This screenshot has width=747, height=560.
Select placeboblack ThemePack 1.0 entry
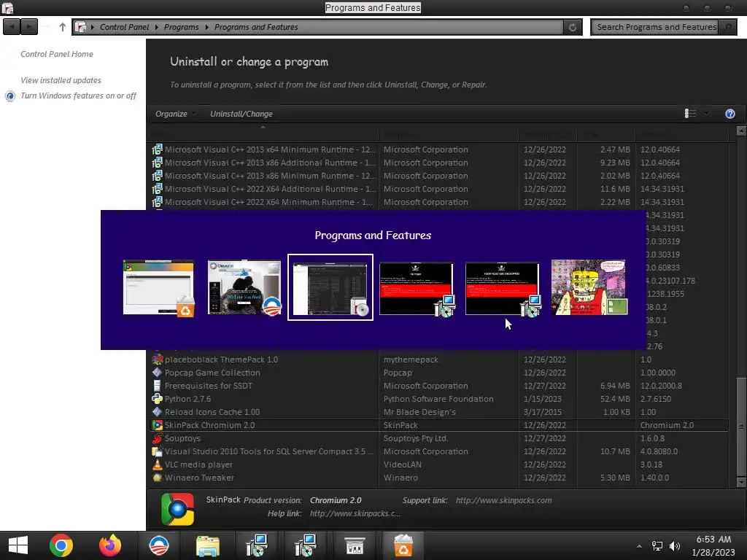(439, 359)
